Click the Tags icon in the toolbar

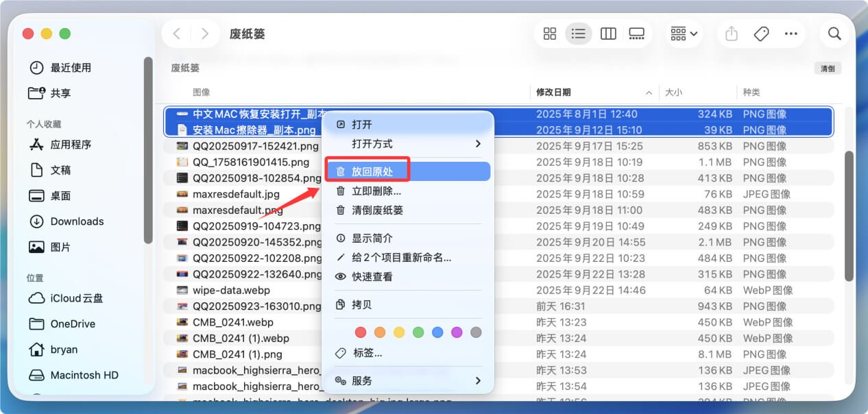pos(760,33)
